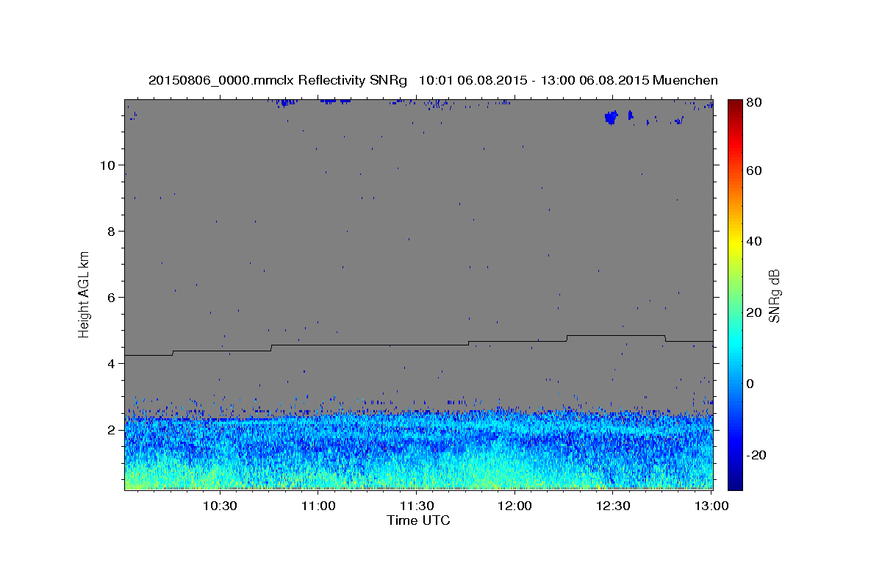The width and height of the screenshot is (882, 588).
Task: Click the height tick label 4
Action: pyautogui.click(x=113, y=363)
